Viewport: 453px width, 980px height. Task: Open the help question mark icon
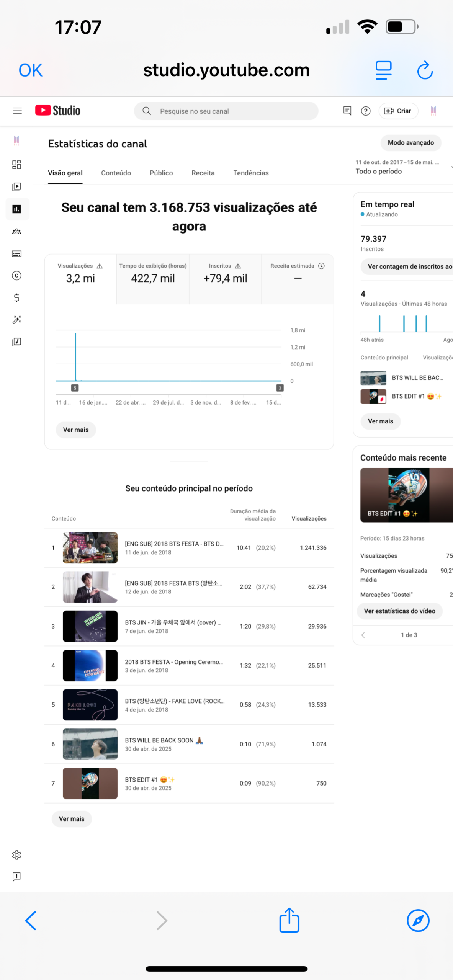coord(366,111)
